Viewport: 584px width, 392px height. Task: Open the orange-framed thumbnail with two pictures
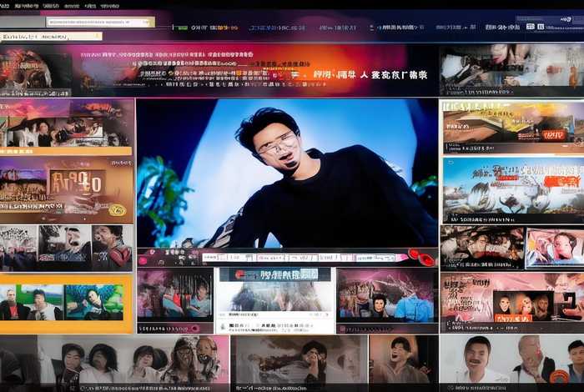click(66, 304)
